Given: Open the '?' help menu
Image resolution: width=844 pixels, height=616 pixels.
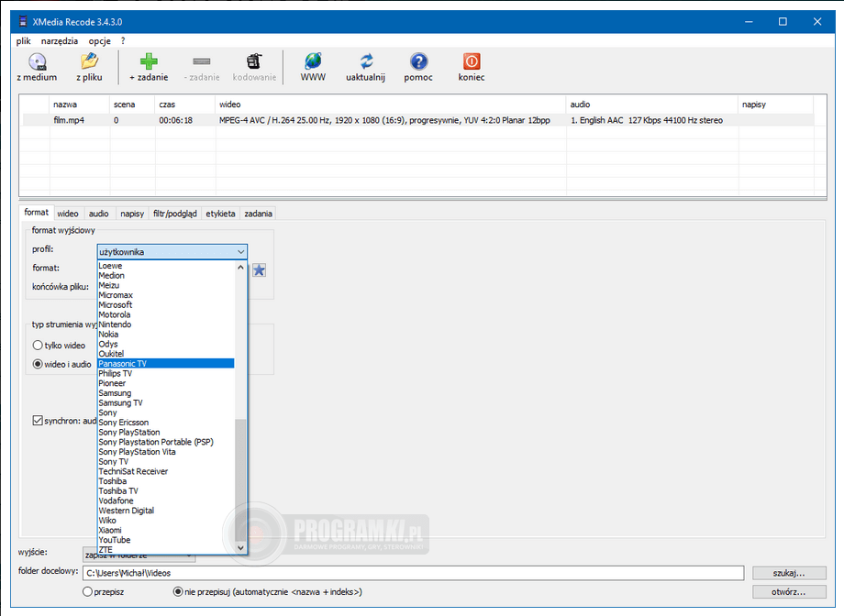Looking at the screenshot, I should click(123, 41).
